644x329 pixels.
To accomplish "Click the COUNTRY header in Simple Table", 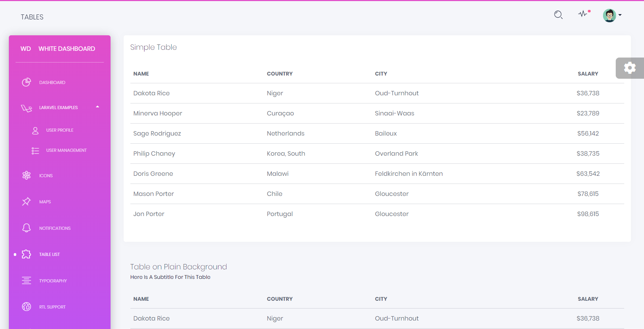I will coord(280,74).
